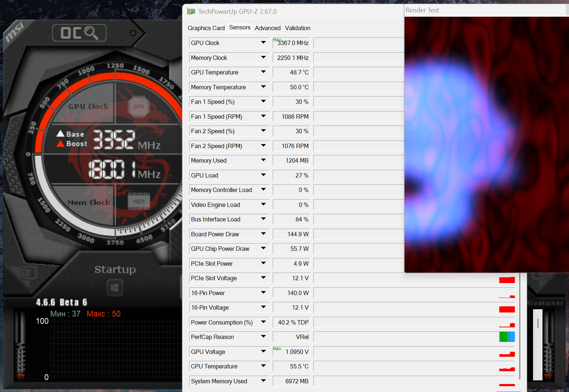Click the Power Consumption value 40.2 % TDP
Screen dimensions: 569x392
point(292,322)
